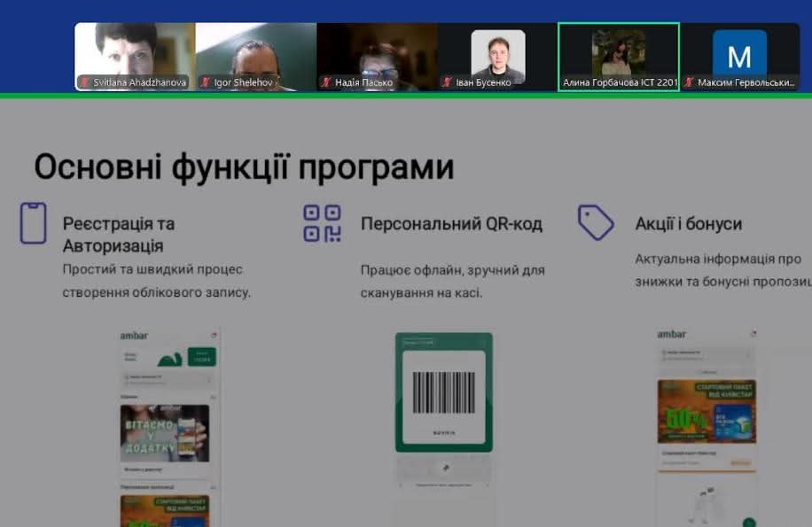Select Igor Shelehov's video tile
The width and height of the screenshot is (812, 527).
coord(256,57)
